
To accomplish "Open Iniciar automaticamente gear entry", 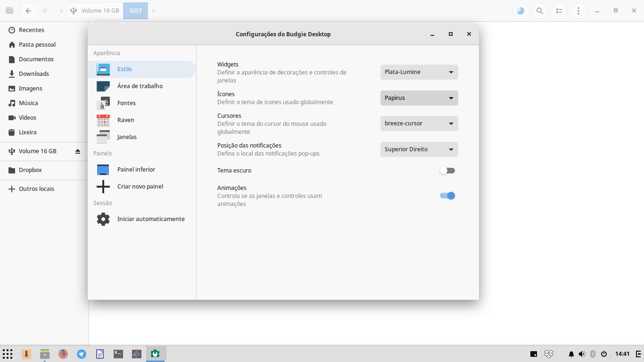I will point(103,219).
